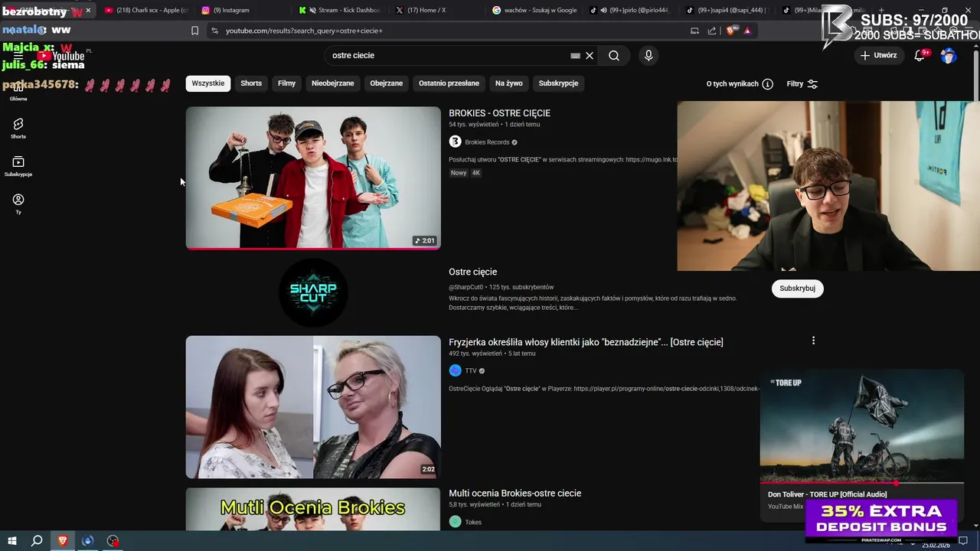980x551 pixels.
Task: Open the Don Toliver TORE UP miniplayer
Action: 862,427
